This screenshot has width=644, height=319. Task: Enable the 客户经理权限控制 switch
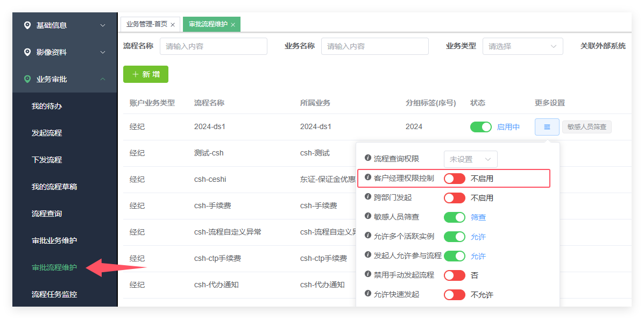point(455,179)
